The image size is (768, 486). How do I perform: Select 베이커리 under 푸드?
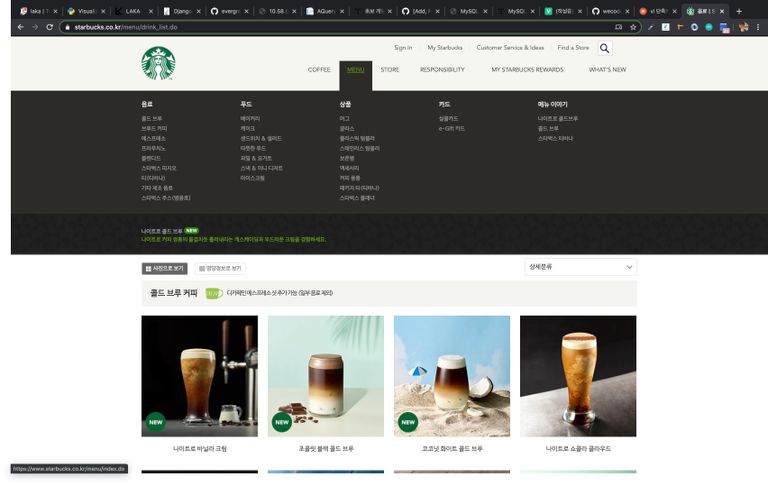pyautogui.click(x=250, y=119)
